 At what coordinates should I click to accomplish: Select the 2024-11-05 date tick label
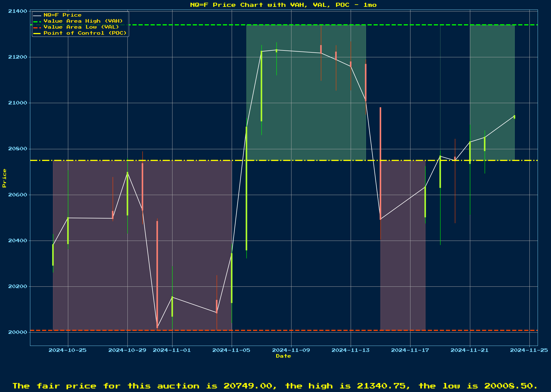[x=231, y=350]
